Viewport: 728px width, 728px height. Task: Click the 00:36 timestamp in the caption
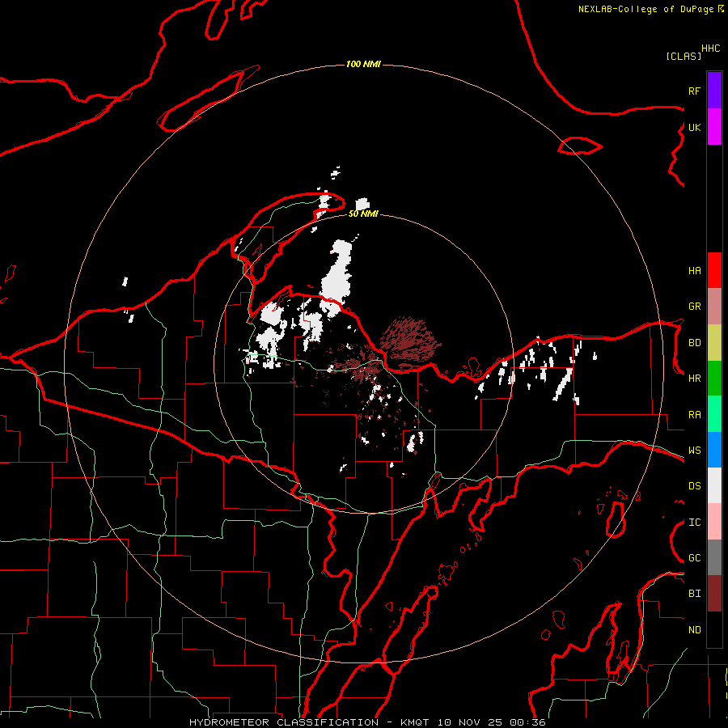pos(527,722)
